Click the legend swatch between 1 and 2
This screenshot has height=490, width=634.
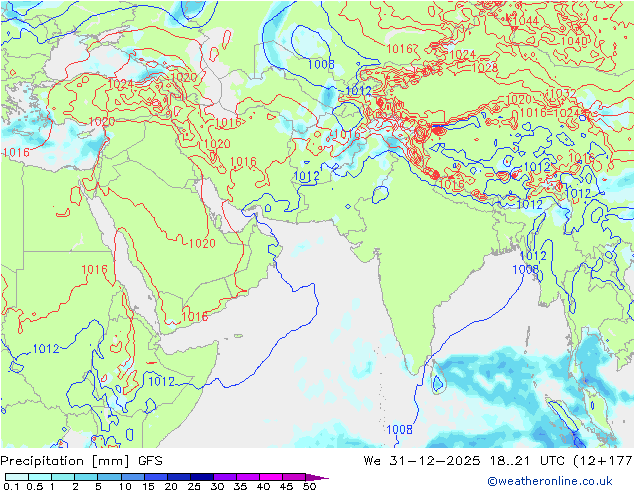(63, 477)
